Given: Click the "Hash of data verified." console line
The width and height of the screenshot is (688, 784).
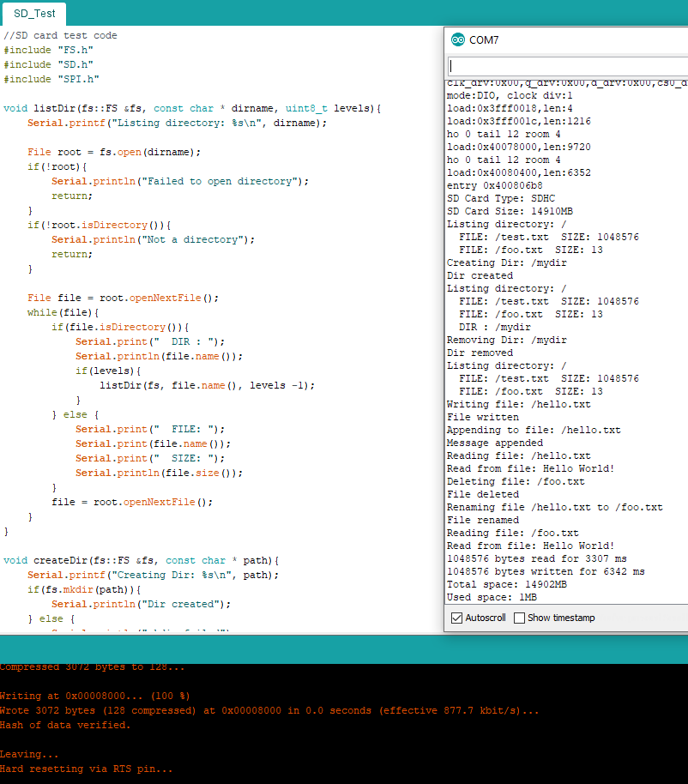Looking at the screenshot, I should [x=65, y=725].
